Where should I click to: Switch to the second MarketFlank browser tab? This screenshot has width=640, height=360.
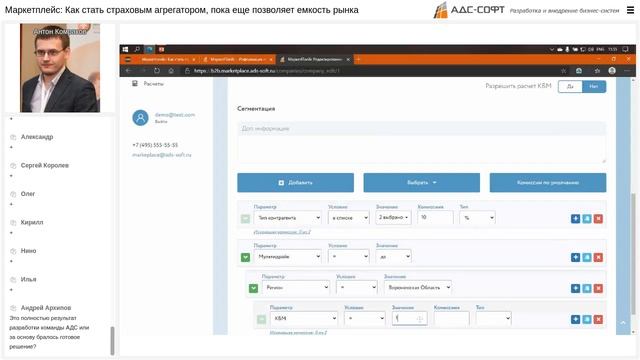(x=238, y=60)
